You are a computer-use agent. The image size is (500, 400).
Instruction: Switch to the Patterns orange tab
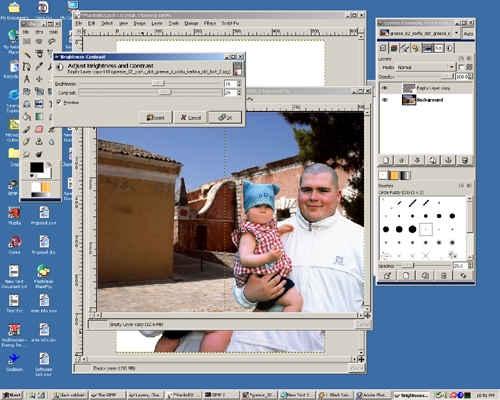tap(394, 175)
